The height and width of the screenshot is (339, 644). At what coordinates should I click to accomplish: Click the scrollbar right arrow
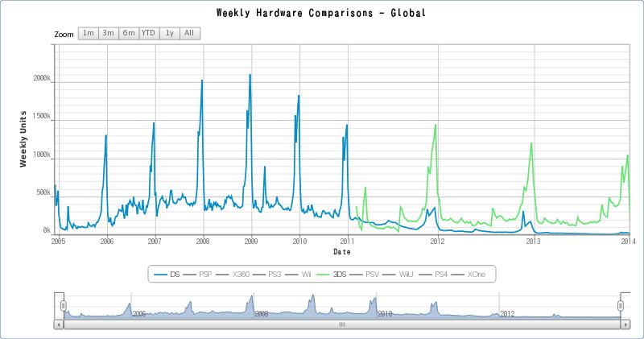coord(625,325)
